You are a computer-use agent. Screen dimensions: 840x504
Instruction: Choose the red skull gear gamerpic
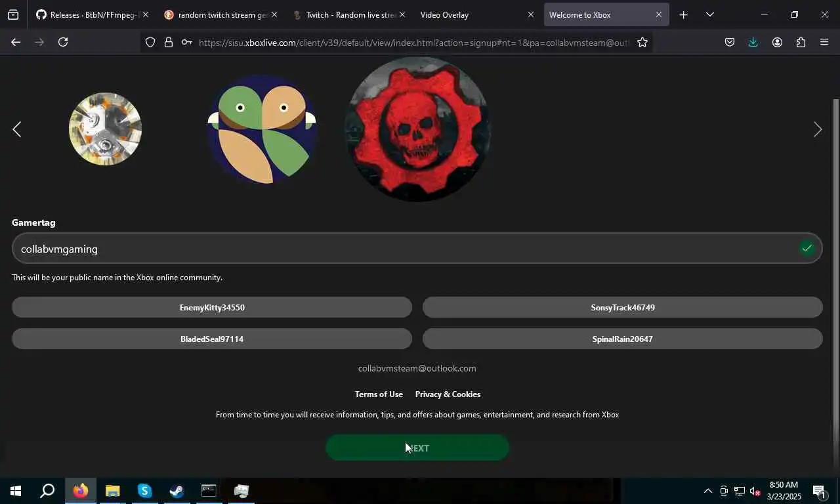[x=417, y=129]
